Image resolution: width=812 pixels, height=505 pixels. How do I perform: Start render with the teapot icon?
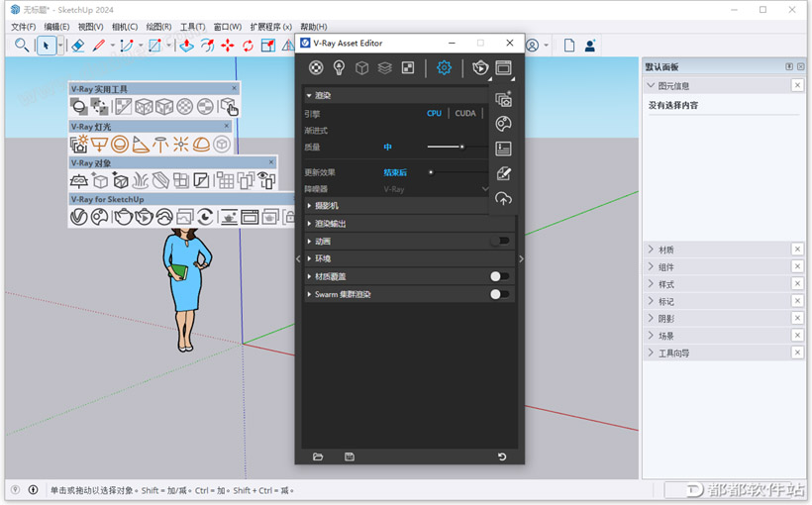coord(480,68)
